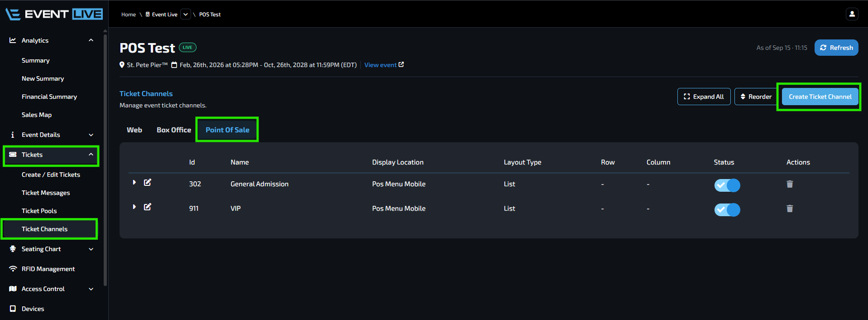Open the user profile icon
The image size is (868, 320).
[x=852, y=14]
